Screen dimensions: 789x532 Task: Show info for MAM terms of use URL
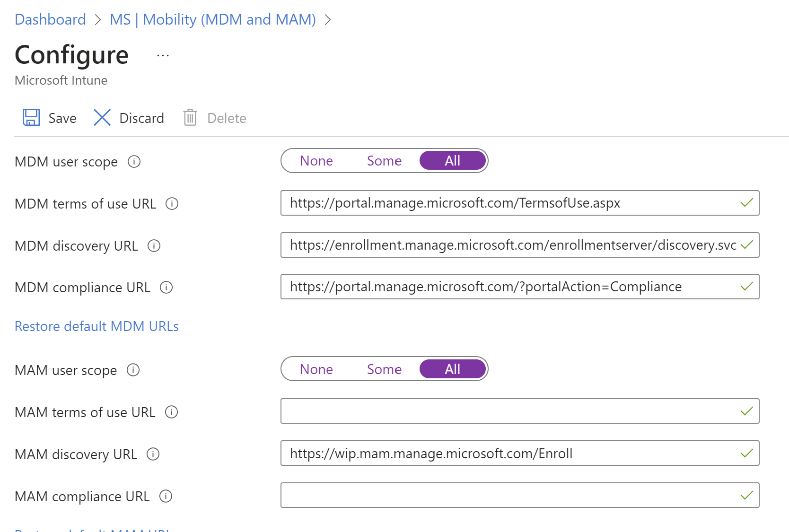coord(171,412)
